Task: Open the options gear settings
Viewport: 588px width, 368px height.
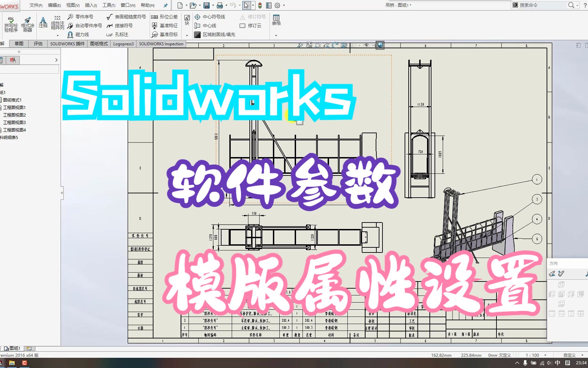Action: click(277, 5)
